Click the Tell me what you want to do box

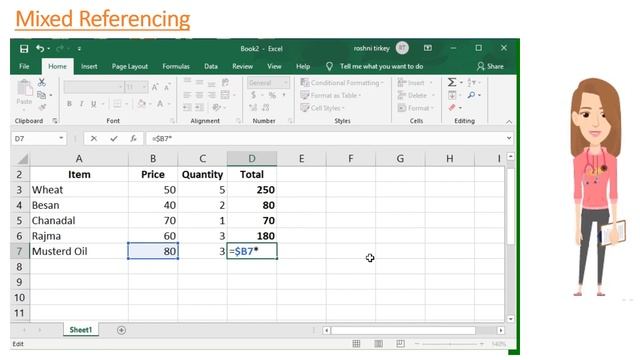(x=381, y=67)
